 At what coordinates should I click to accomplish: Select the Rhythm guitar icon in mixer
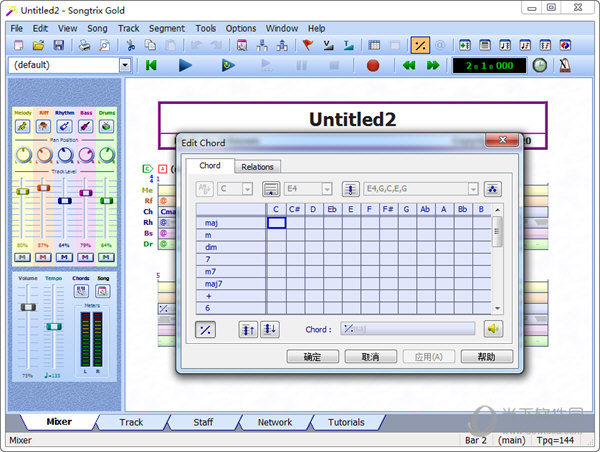(64, 126)
